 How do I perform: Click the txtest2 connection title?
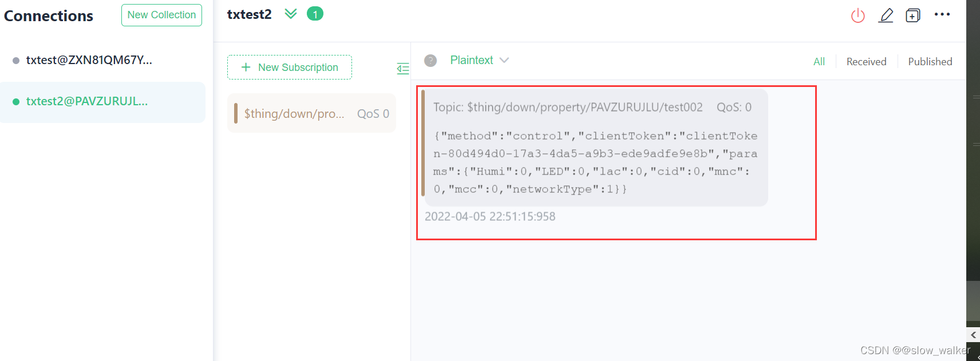pyautogui.click(x=250, y=14)
